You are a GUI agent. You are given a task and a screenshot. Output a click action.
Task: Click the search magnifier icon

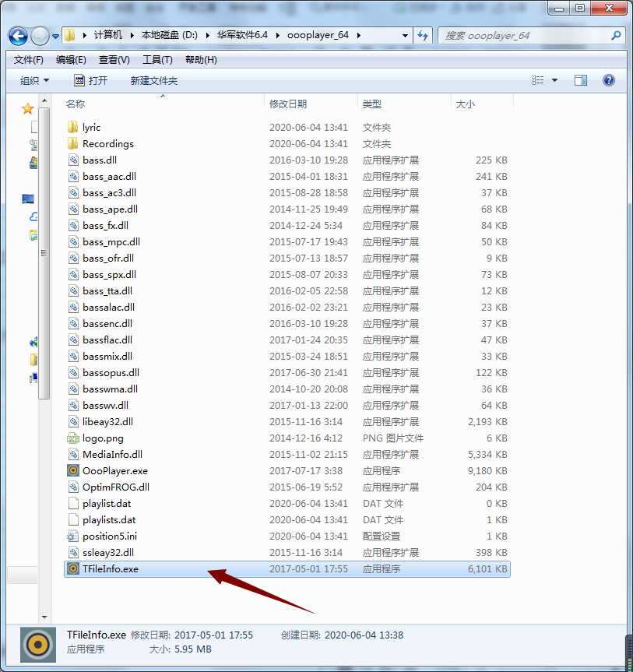(616, 36)
